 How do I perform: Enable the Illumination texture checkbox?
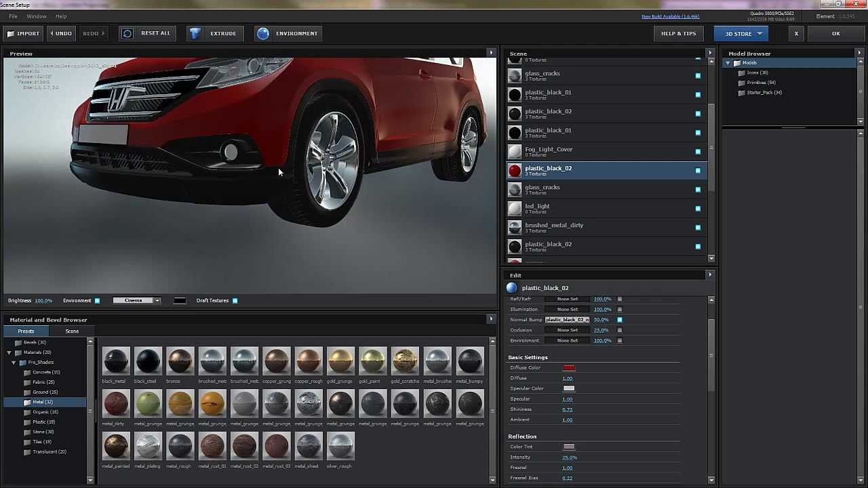coord(619,310)
